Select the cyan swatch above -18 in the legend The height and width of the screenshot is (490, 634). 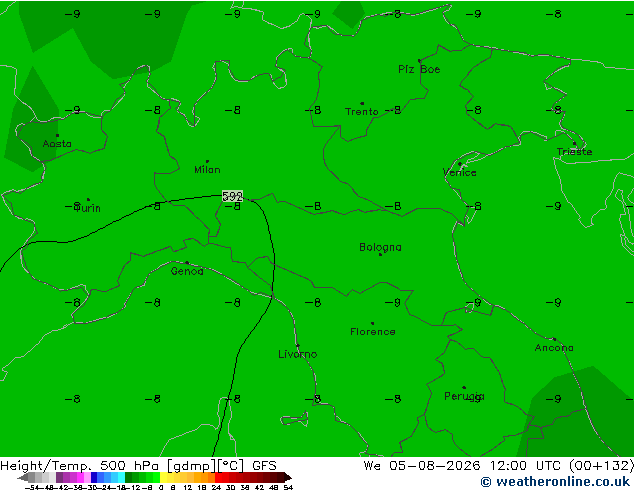[122, 477]
